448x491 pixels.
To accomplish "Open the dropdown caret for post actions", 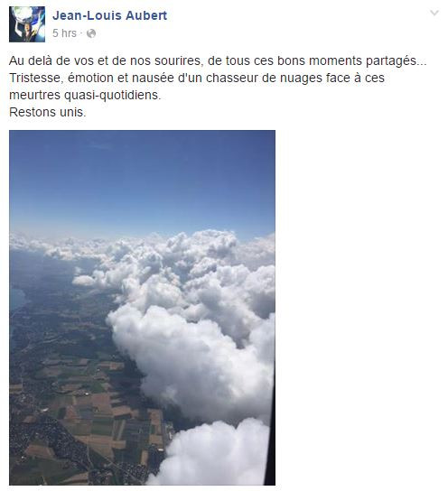I will (x=434, y=13).
